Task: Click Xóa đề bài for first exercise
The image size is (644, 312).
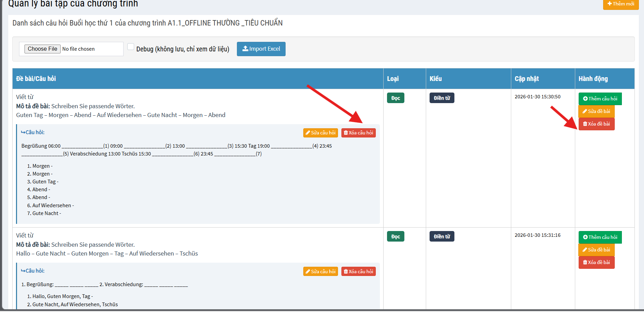Action: [596, 124]
